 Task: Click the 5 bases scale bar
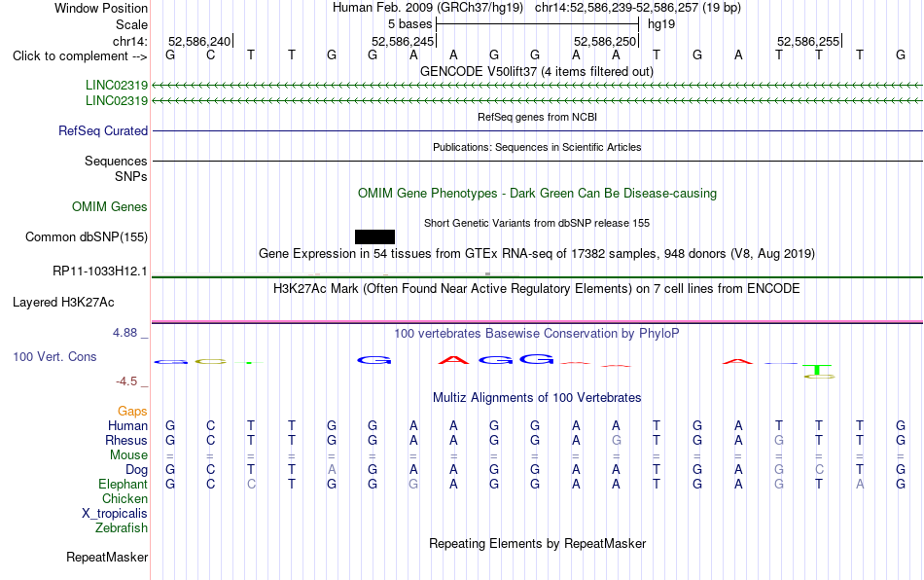(537, 24)
